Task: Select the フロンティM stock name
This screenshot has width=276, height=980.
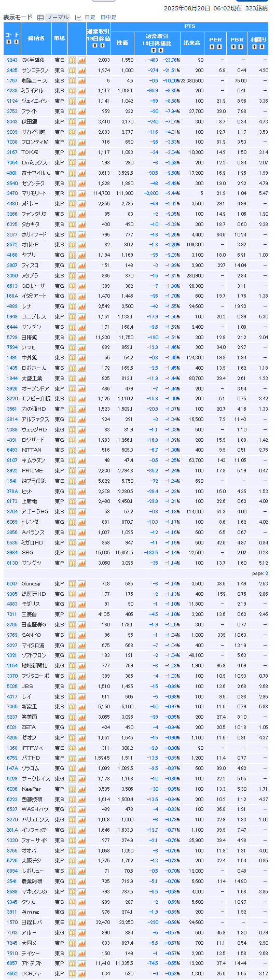Action: click(35, 142)
